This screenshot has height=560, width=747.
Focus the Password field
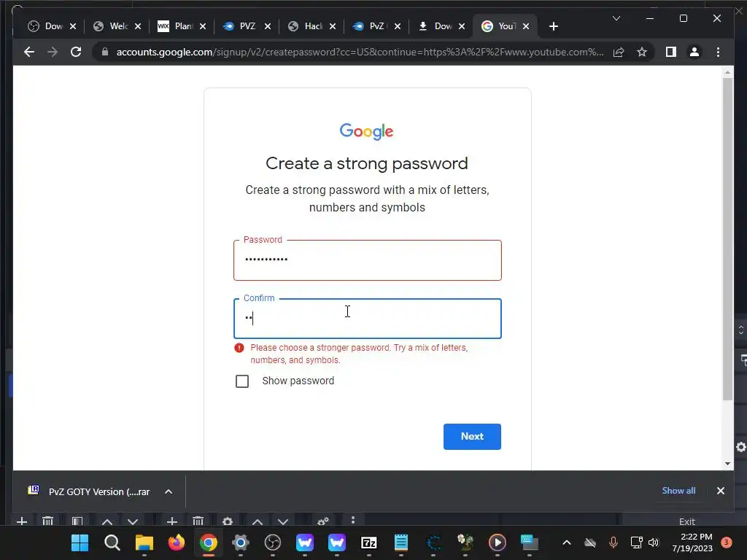[x=368, y=260]
